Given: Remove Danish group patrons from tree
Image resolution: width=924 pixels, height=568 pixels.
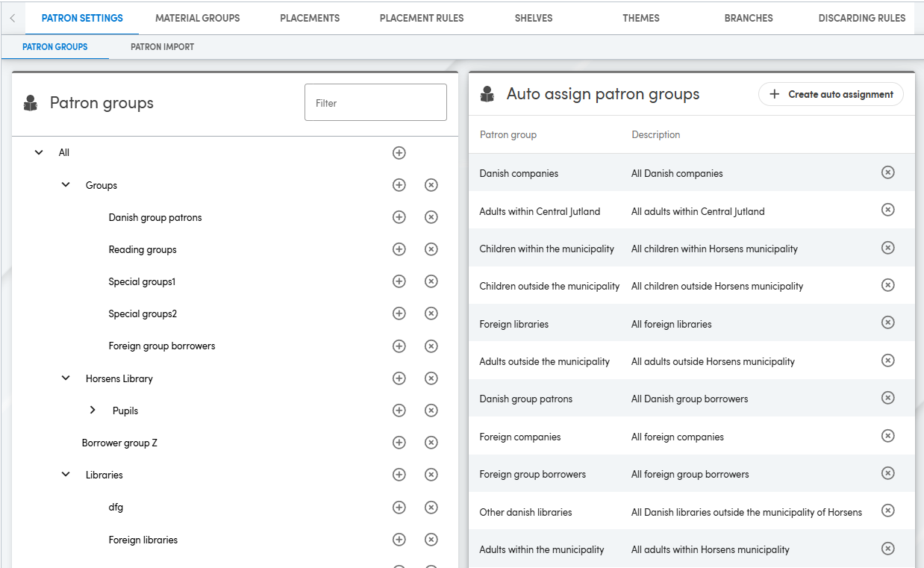Looking at the screenshot, I should coord(431,217).
